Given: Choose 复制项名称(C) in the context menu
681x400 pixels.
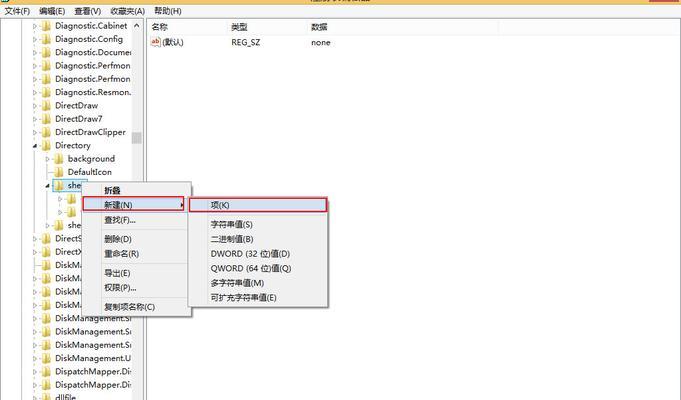Looking at the screenshot, I should coord(136,307).
